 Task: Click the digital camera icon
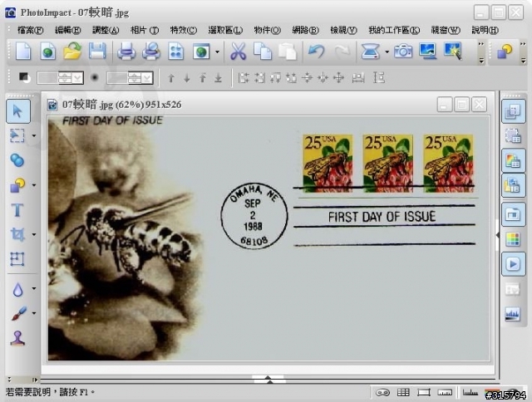click(x=403, y=51)
